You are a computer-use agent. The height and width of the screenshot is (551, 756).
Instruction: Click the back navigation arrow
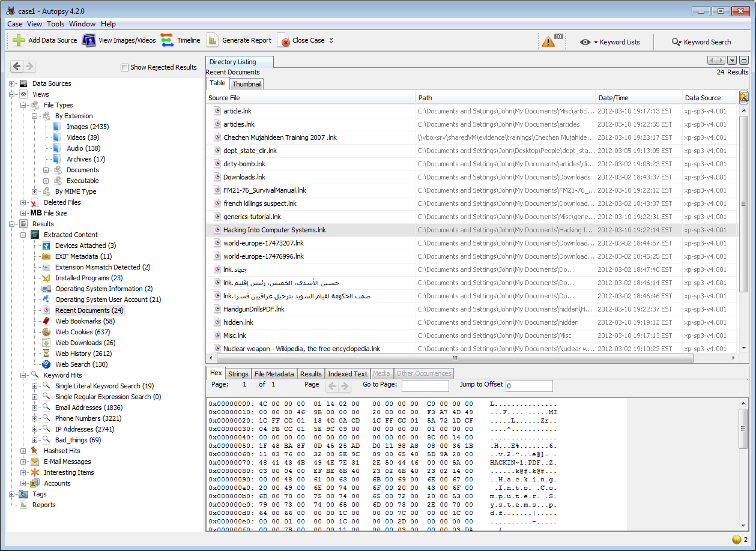16,66
